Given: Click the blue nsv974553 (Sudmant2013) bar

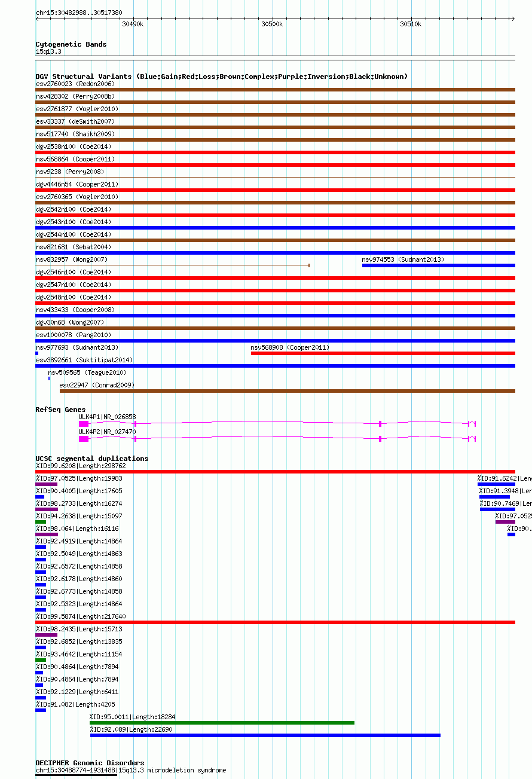Looking at the screenshot, I should tap(439, 265).
